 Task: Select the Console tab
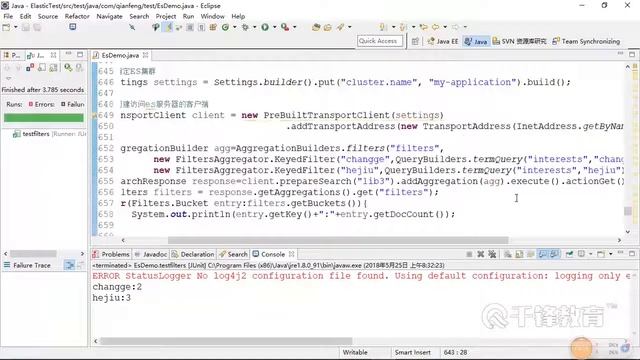click(x=269, y=254)
